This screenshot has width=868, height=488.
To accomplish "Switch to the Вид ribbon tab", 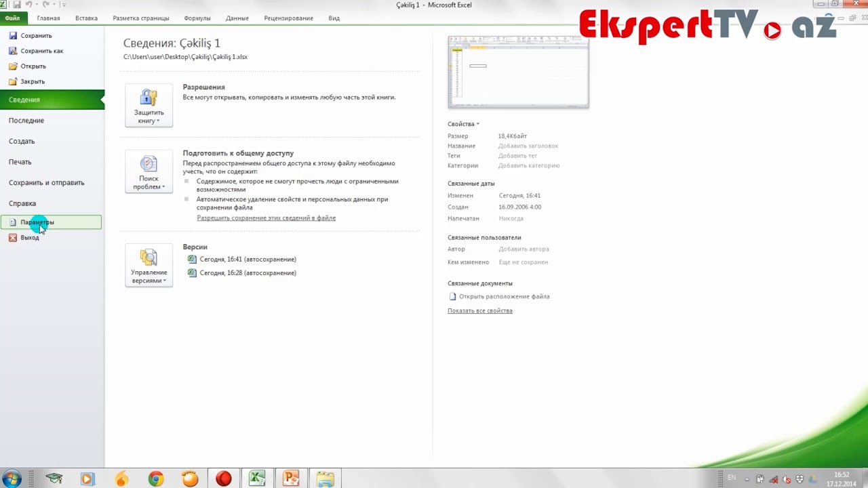I will click(334, 18).
